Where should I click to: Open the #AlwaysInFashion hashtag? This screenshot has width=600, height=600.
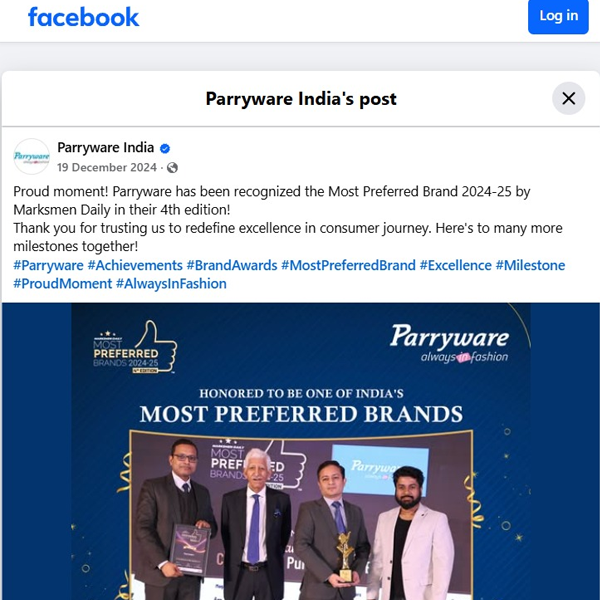coord(171,284)
